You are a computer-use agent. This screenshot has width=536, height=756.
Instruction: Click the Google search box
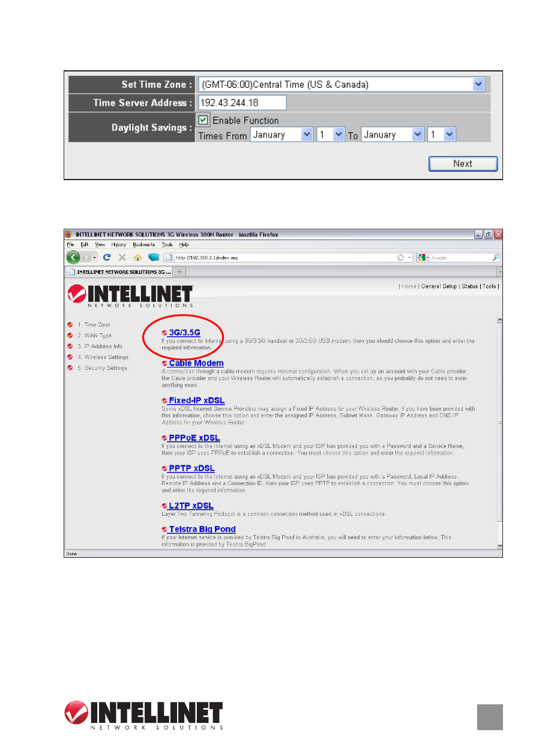pyautogui.click(x=460, y=257)
